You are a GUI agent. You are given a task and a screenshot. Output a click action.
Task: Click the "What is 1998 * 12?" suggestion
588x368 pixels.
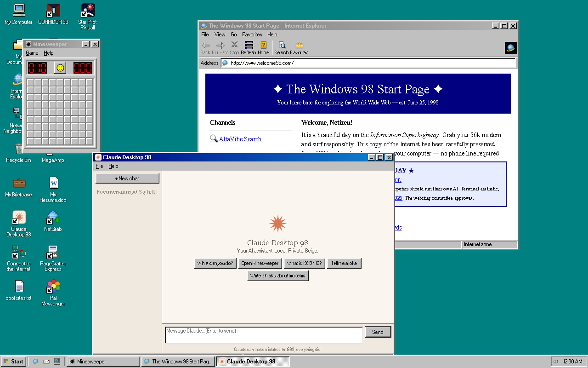pyautogui.click(x=305, y=264)
